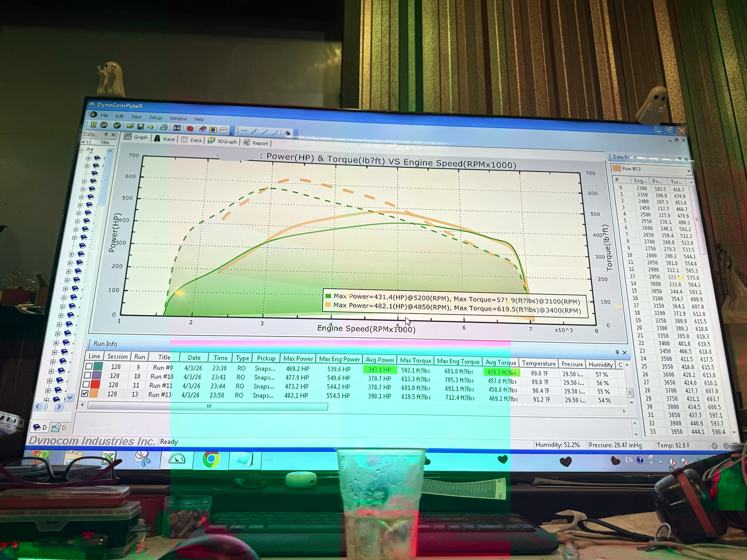The width and height of the screenshot is (747, 560).
Task: Click the red toolbox toolbar icon
Action: (190, 129)
